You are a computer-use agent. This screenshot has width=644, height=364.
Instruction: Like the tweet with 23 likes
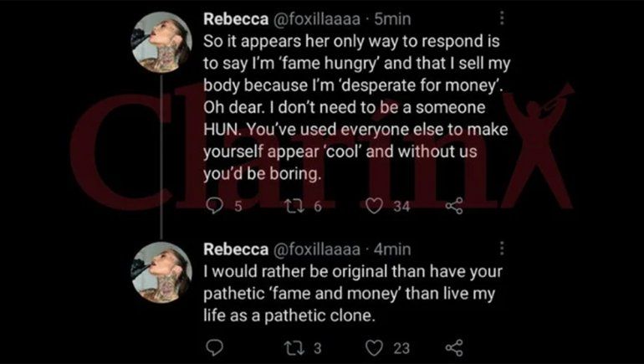point(376,346)
